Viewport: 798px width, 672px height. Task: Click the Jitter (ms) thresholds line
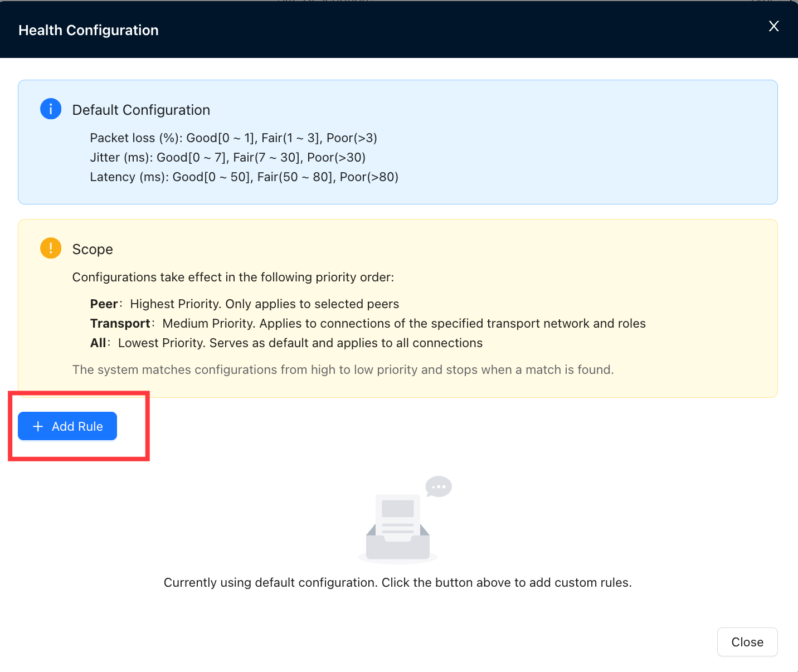[x=227, y=157]
